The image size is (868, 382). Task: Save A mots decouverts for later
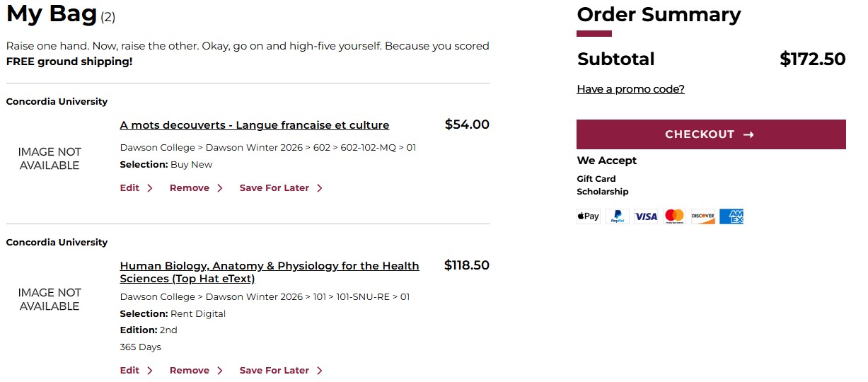[274, 188]
